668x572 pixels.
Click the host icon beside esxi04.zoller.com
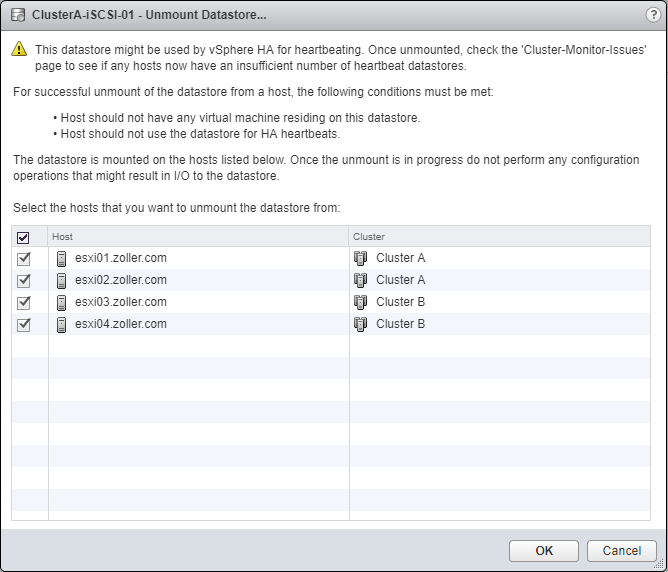pyautogui.click(x=62, y=324)
